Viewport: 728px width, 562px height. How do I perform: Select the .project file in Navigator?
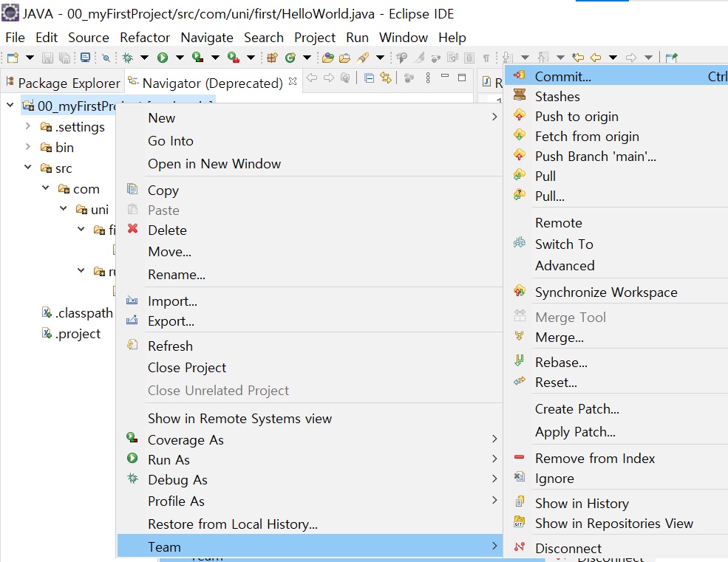[x=71, y=333]
